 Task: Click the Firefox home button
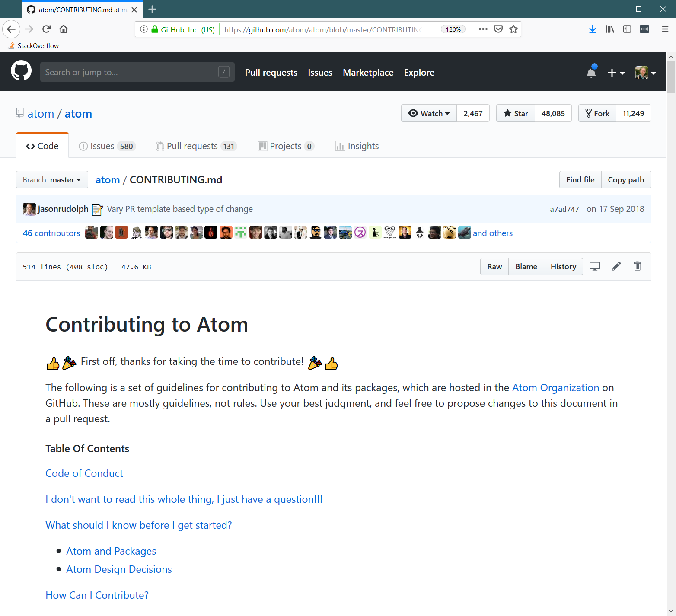point(64,29)
